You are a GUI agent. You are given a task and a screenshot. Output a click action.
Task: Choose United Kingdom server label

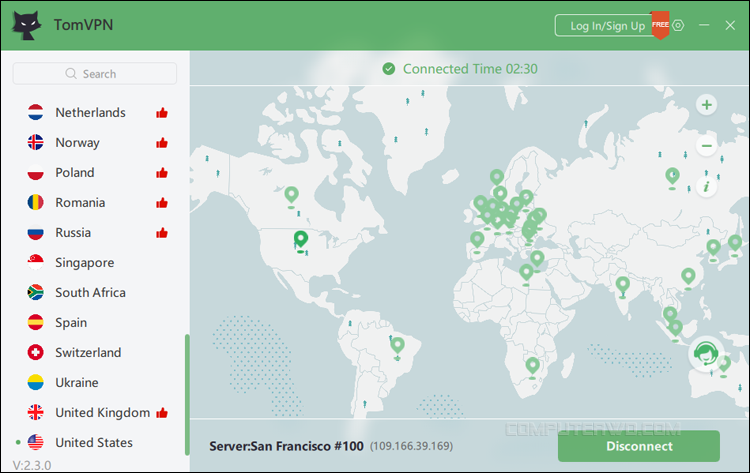[102, 412]
